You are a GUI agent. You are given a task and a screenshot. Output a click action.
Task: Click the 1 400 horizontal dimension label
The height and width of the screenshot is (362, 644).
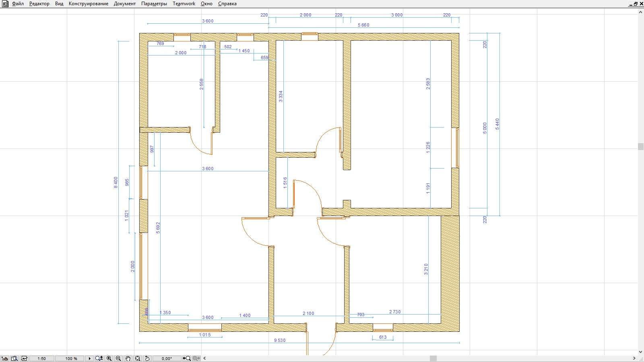245,315
